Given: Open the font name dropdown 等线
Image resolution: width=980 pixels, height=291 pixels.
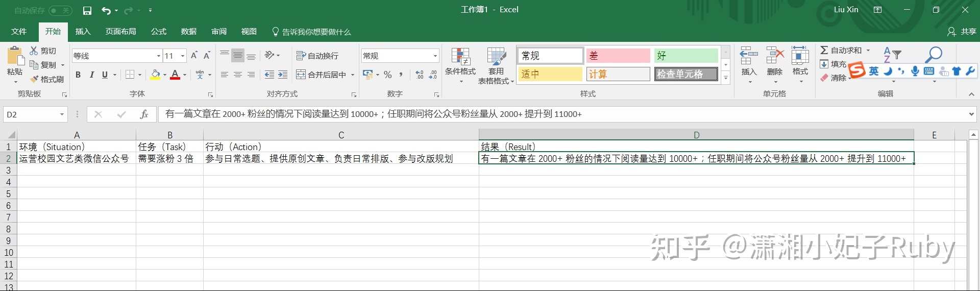Looking at the screenshot, I should (158, 56).
